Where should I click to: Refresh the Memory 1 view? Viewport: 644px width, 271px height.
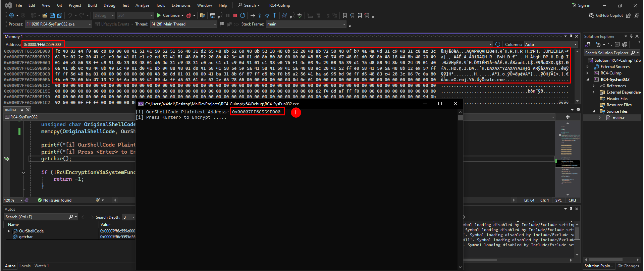(x=498, y=44)
